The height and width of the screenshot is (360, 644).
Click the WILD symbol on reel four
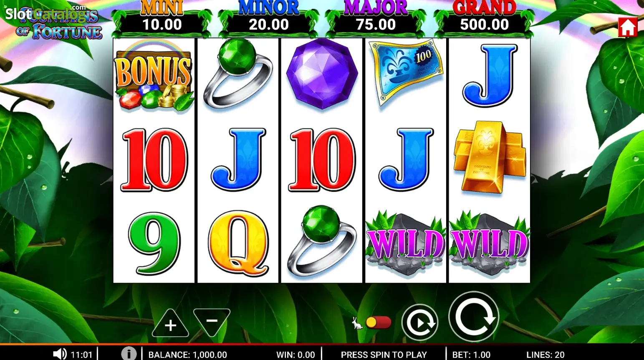(405, 242)
